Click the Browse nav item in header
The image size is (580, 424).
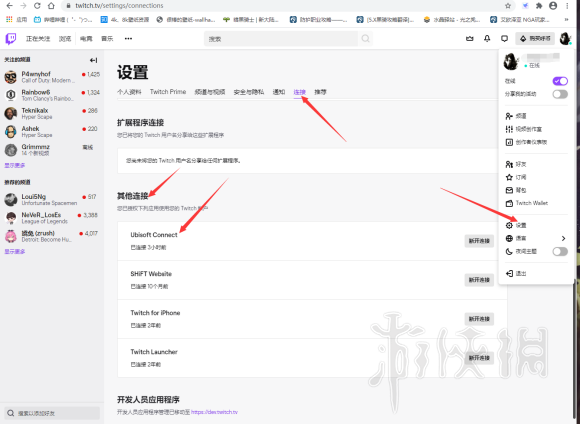[x=65, y=38]
